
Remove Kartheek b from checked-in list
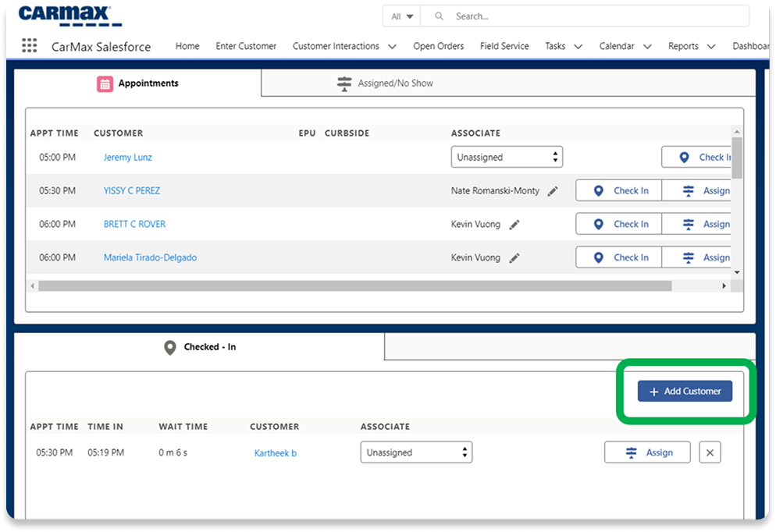click(x=710, y=452)
